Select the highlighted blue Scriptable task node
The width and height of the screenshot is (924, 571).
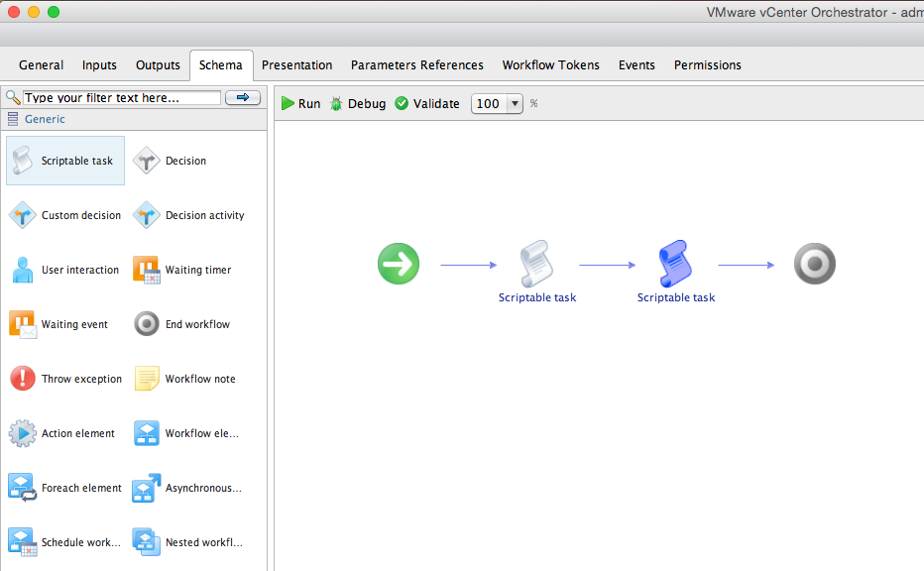pyautogui.click(x=675, y=265)
